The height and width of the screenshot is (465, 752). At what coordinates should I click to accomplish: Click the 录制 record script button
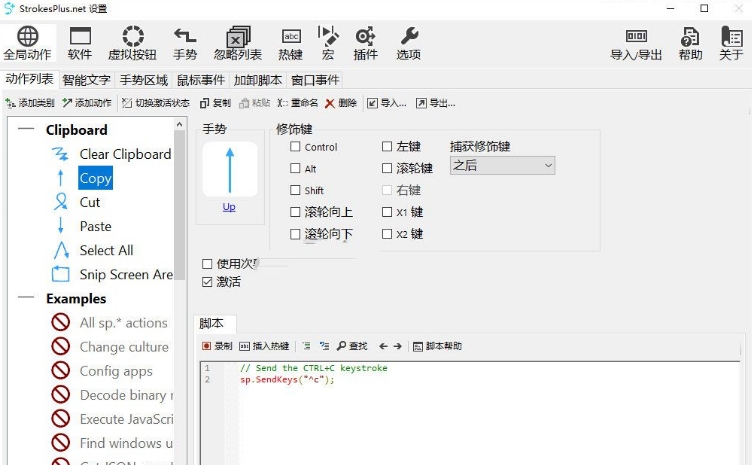(x=217, y=346)
